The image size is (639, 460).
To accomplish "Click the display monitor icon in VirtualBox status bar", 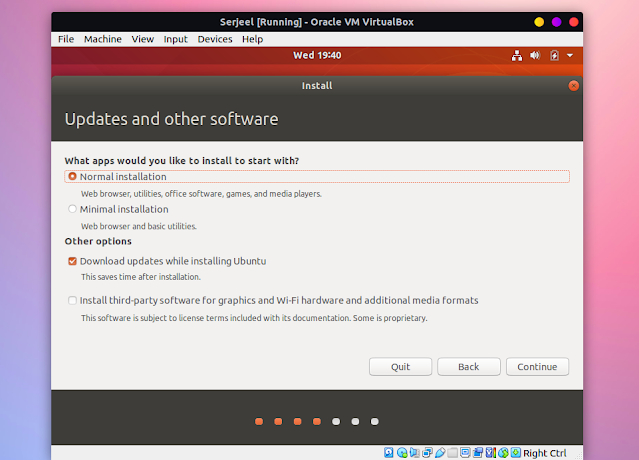I will pos(465,453).
